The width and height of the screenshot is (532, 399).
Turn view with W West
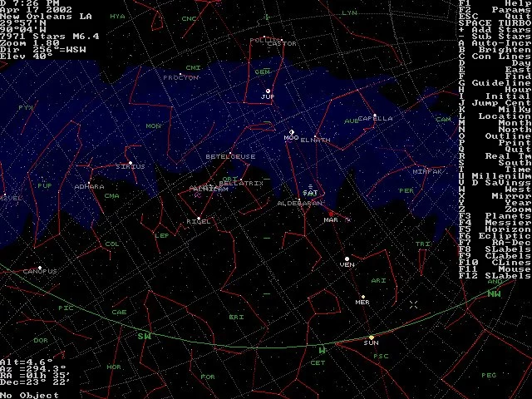(x=495, y=190)
